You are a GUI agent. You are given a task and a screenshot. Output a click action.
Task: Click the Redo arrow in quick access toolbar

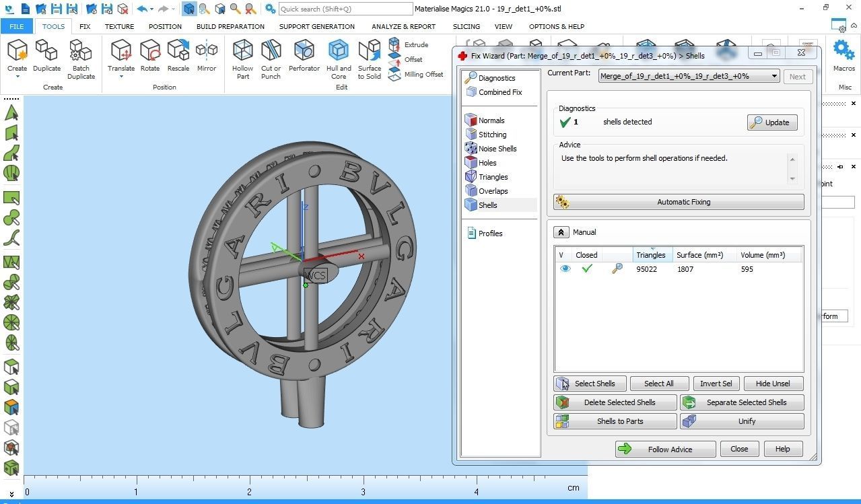163,9
